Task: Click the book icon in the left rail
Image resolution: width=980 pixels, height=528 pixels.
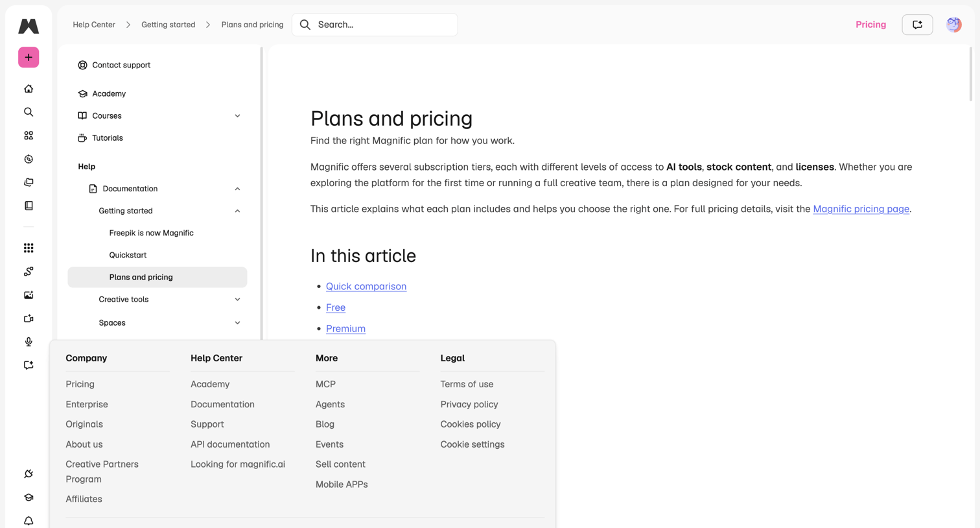Action: pos(29,206)
